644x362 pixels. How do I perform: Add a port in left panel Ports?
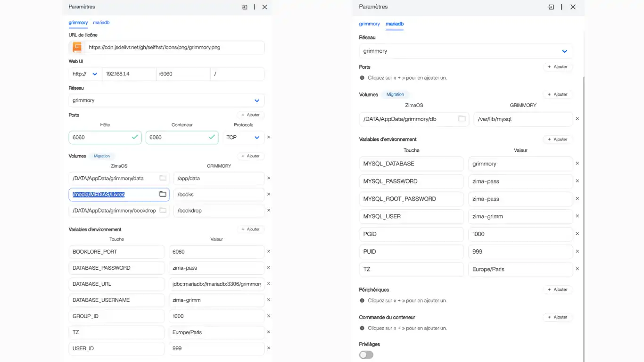250,115
